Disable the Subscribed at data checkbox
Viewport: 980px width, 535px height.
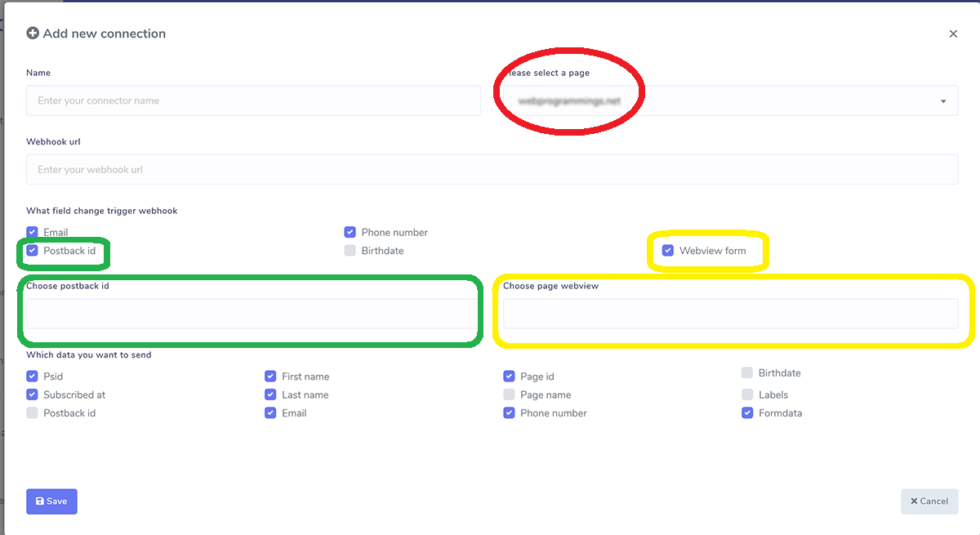(31, 395)
